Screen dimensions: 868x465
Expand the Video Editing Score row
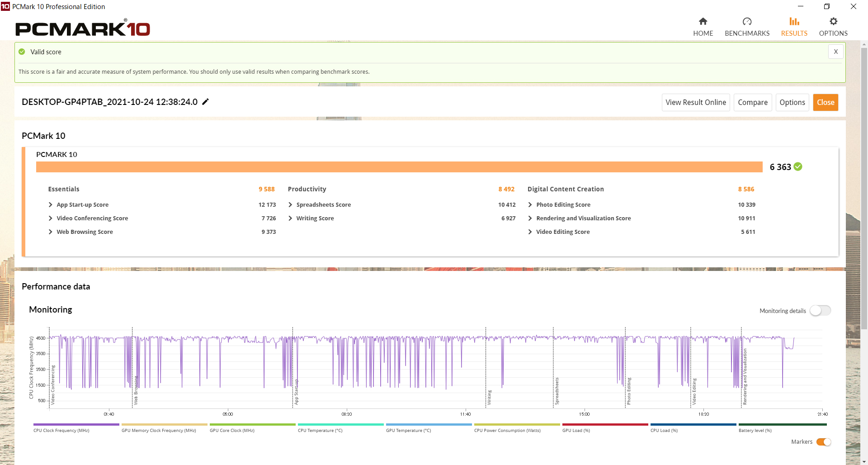pos(530,232)
